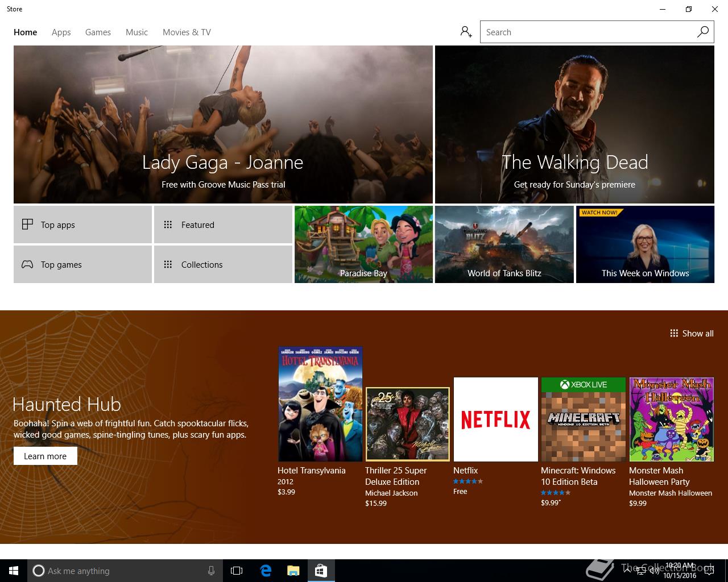The width and height of the screenshot is (728, 582).
Task: Switch to the Games tab
Action: pos(98,32)
